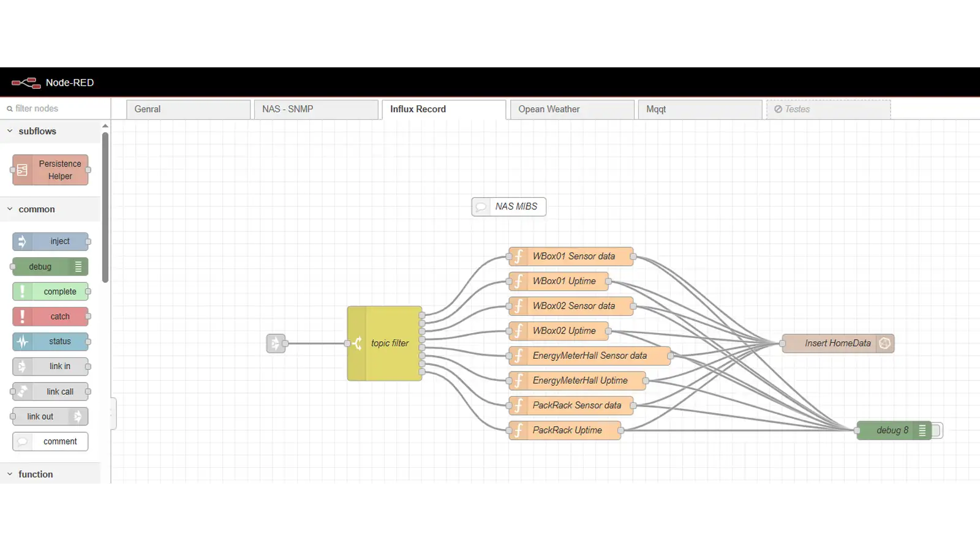
Task: Click the topic filter switch icon
Action: pos(357,343)
